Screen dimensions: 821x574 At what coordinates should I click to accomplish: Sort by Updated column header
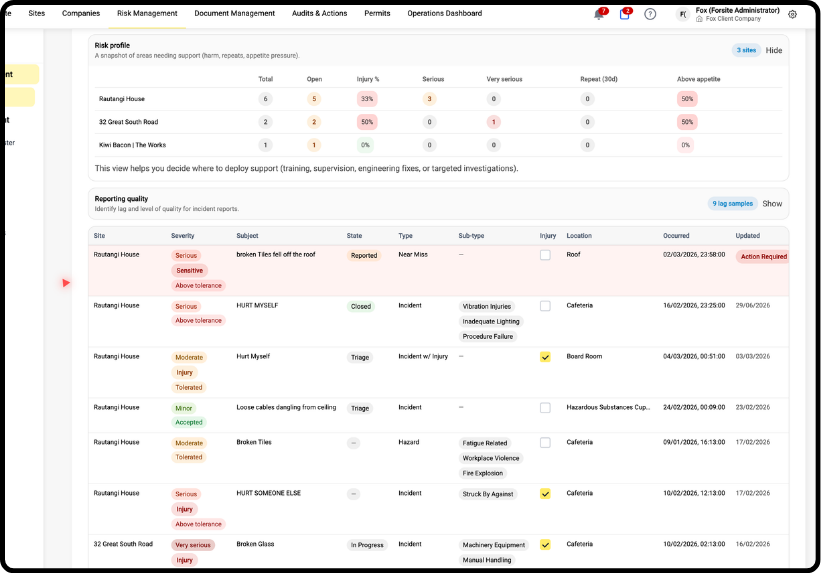point(747,236)
